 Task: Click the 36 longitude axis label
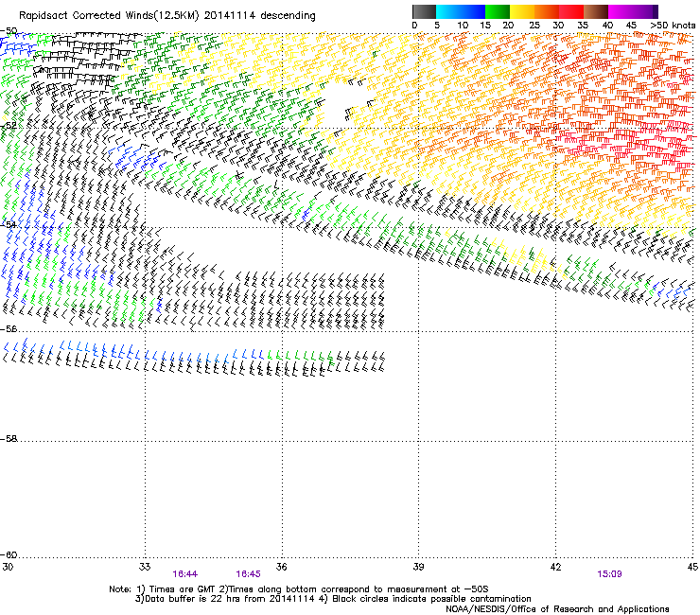coord(281,567)
